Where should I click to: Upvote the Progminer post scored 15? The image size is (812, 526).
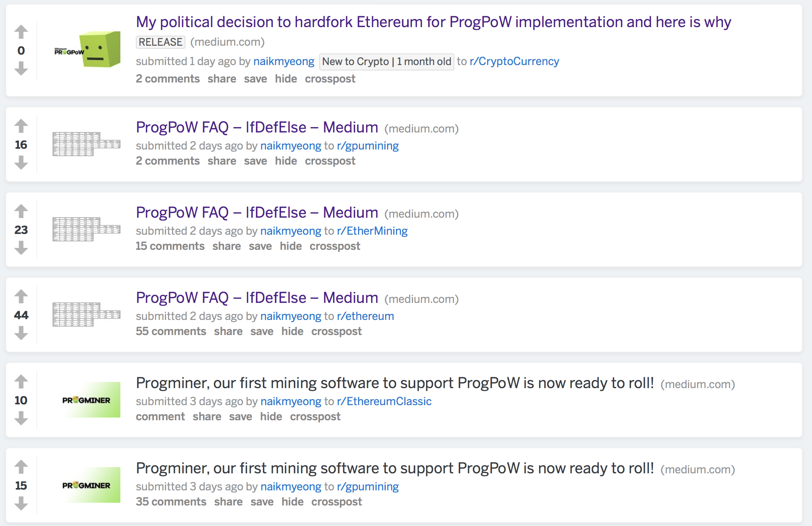click(21, 467)
